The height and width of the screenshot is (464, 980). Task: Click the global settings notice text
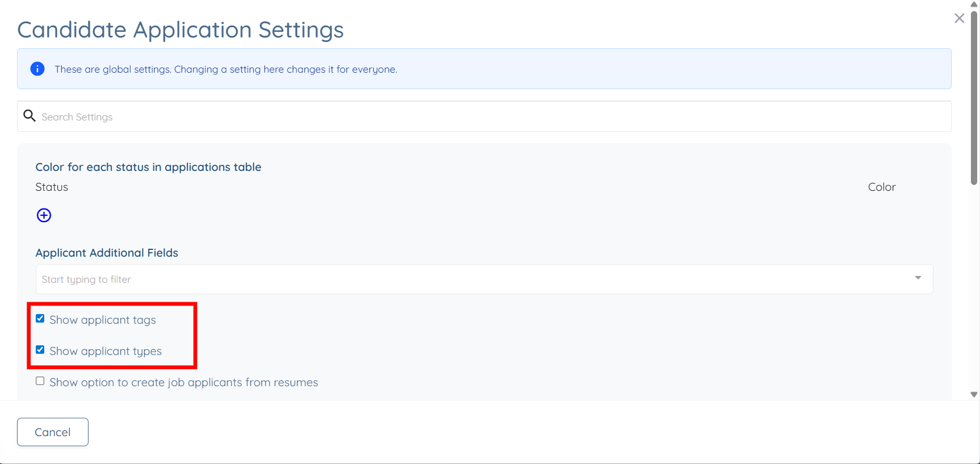(x=226, y=69)
